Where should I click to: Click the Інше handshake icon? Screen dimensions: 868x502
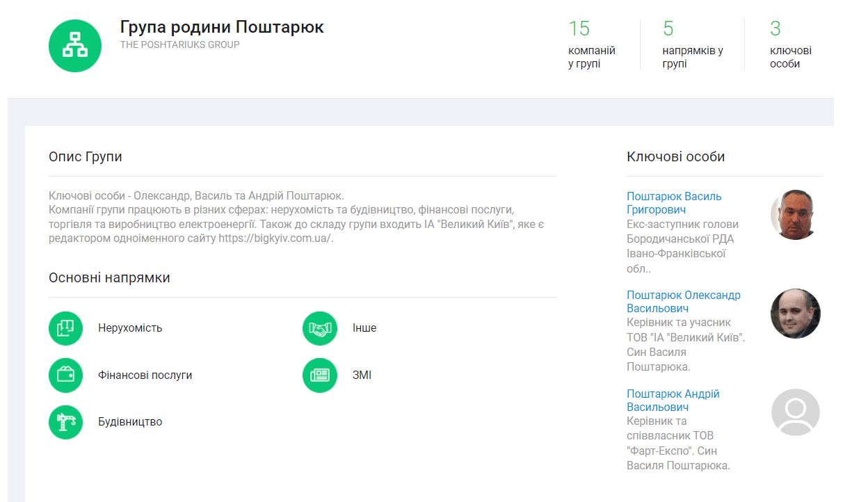(x=320, y=328)
